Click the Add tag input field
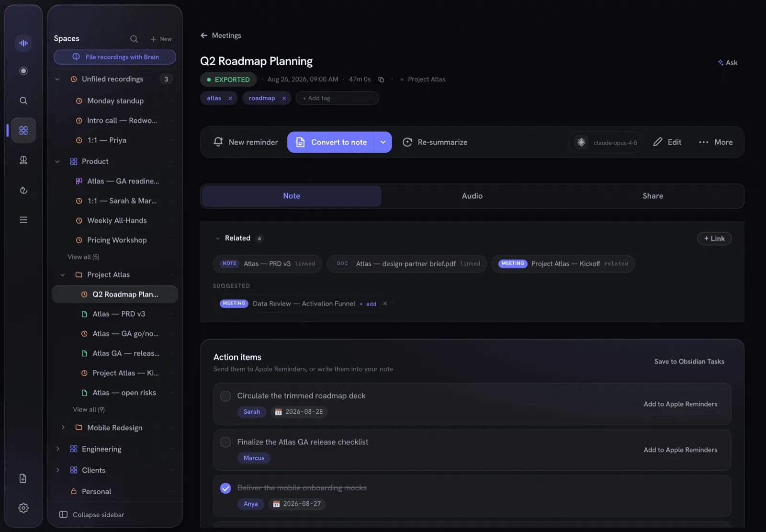 click(x=337, y=98)
